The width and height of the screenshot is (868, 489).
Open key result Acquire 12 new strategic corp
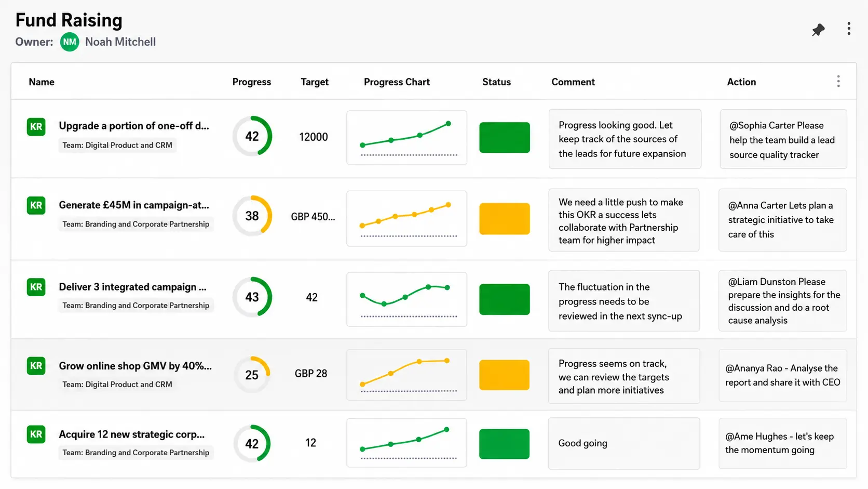pos(132,434)
